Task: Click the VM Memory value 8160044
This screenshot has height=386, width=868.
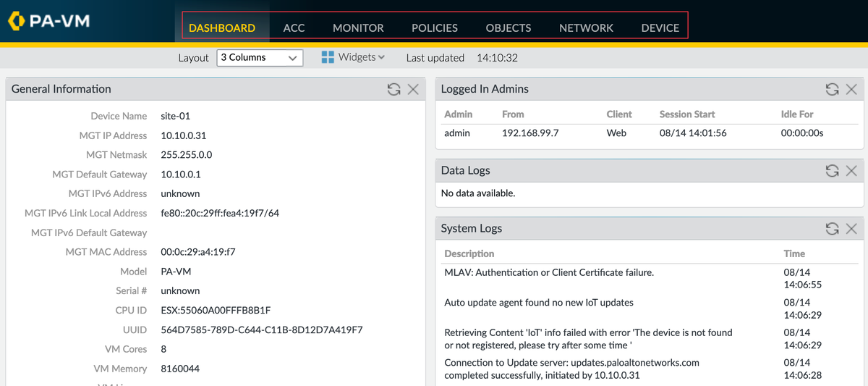Action: [180, 369]
